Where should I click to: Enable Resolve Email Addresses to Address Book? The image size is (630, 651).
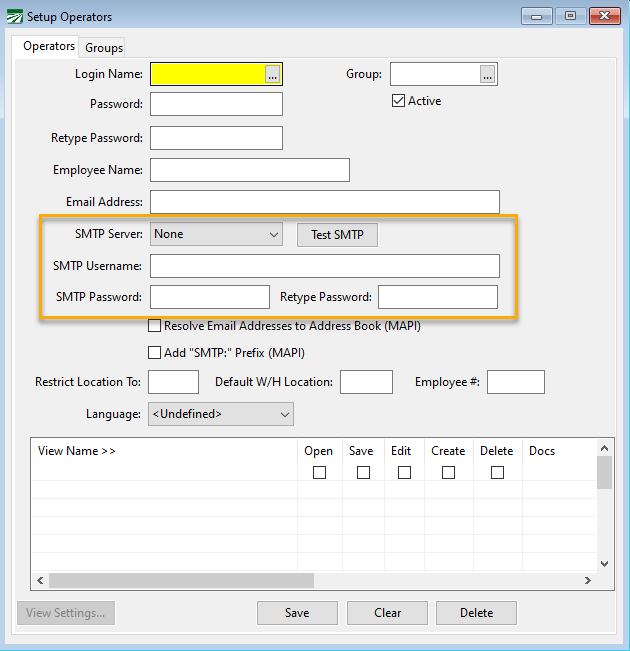(x=155, y=325)
